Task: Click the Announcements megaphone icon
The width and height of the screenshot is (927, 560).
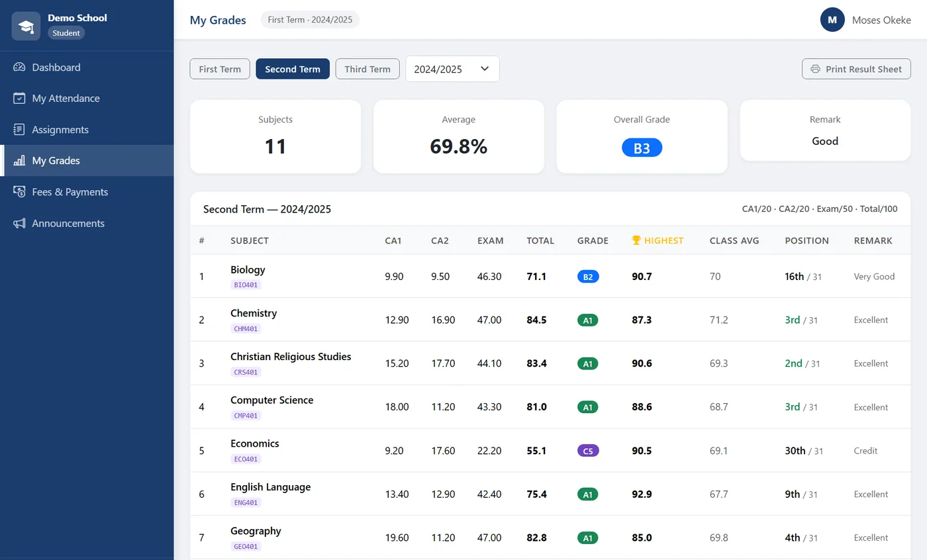Action: 19,223
